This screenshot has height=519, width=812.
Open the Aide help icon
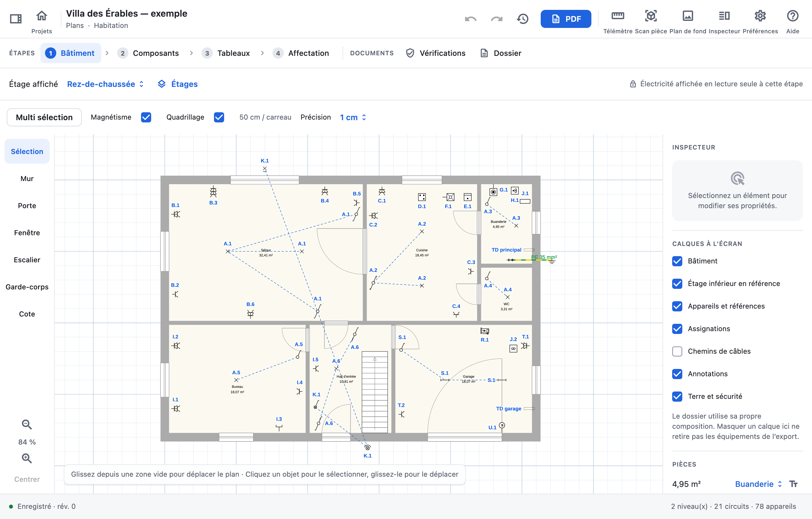793,16
